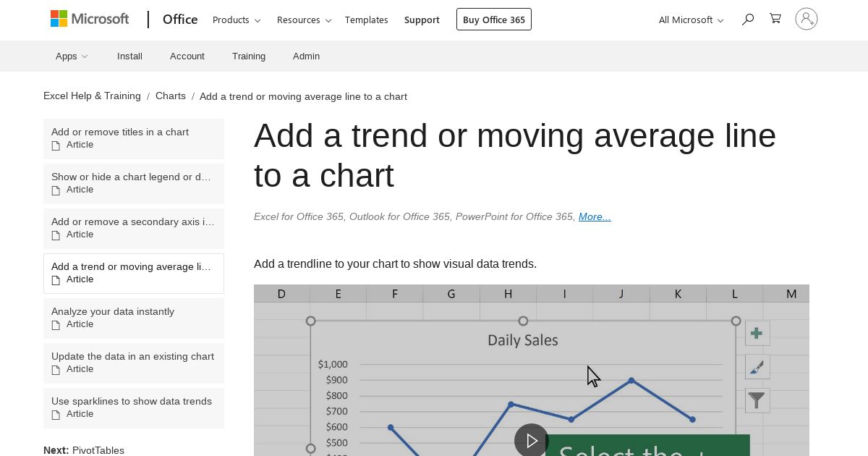Image resolution: width=868 pixels, height=456 pixels.
Task: Open 'Use sparklines to show data trends' article
Action: coord(134,408)
